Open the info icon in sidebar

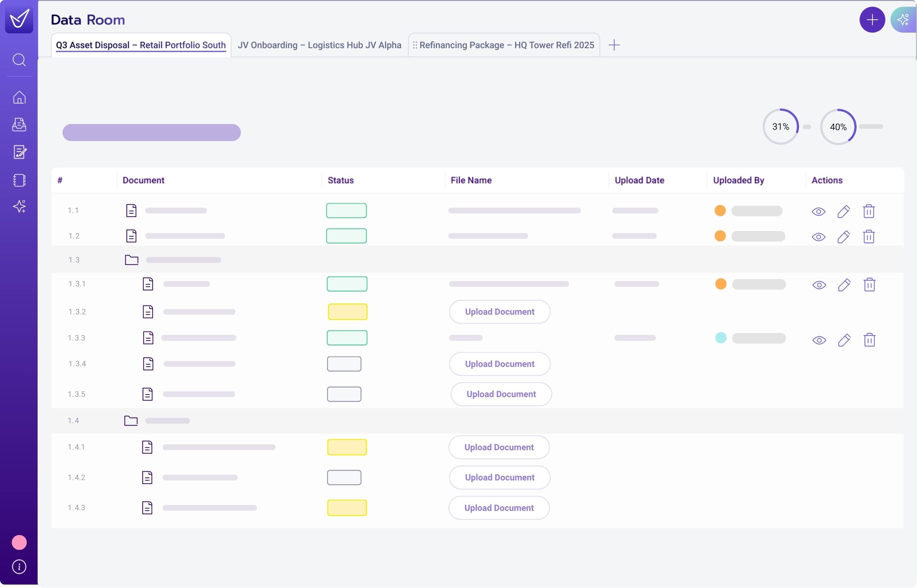19,567
